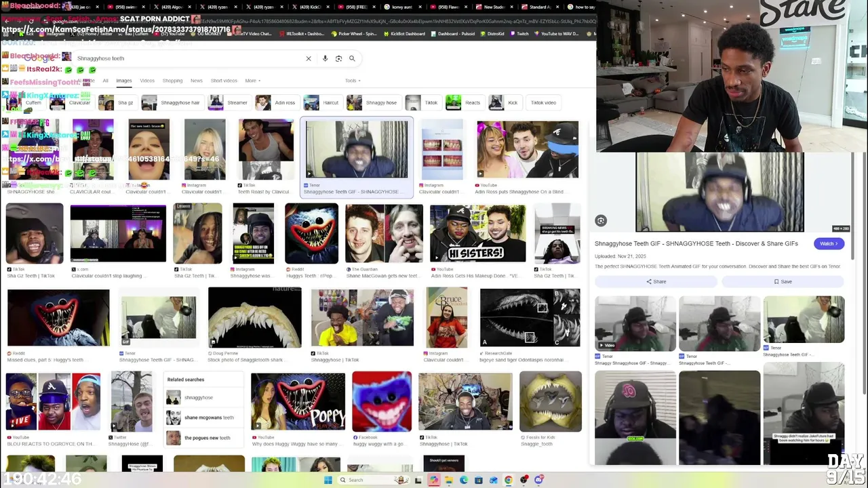This screenshot has height=488, width=868.
Task: Open Copilot from the taskbar
Action: (x=433, y=480)
